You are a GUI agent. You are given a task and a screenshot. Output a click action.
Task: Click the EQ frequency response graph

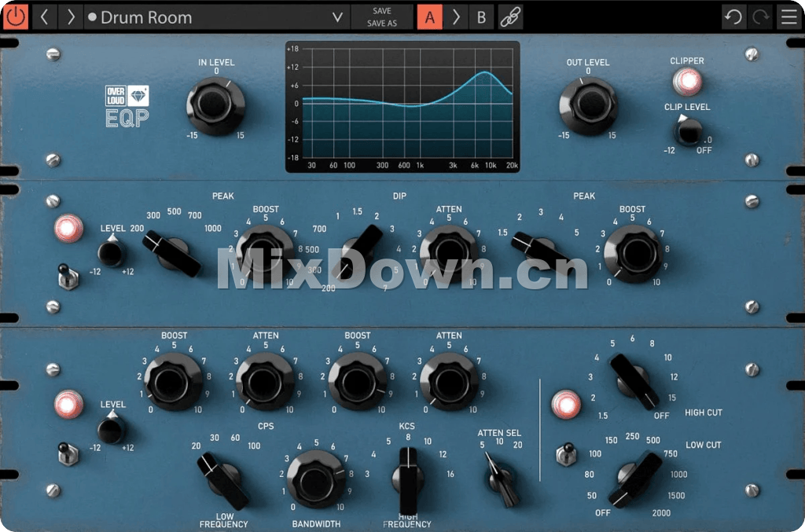(x=402, y=107)
